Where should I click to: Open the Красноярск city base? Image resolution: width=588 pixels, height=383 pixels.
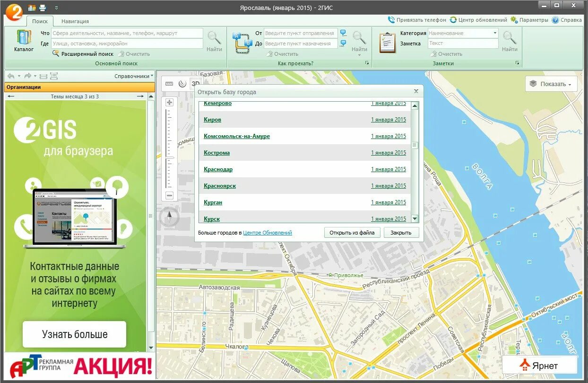220,186
